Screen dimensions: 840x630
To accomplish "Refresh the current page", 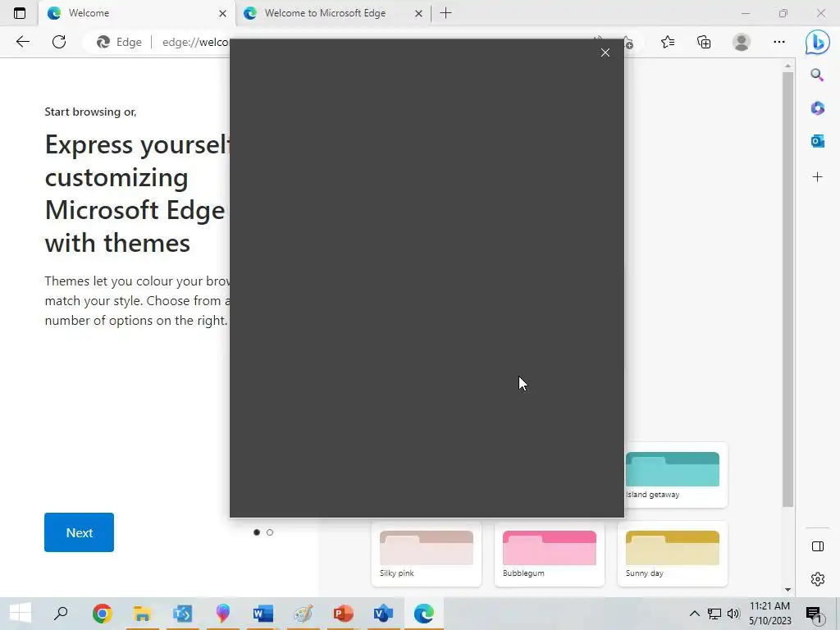I will coord(59,42).
